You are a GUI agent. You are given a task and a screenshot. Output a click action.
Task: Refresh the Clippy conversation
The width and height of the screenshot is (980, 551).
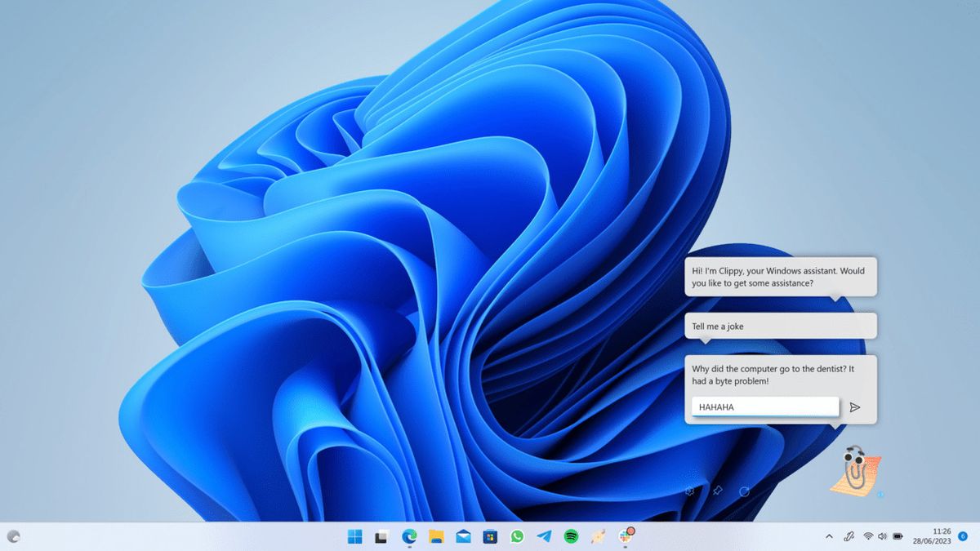(x=744, y=491)
